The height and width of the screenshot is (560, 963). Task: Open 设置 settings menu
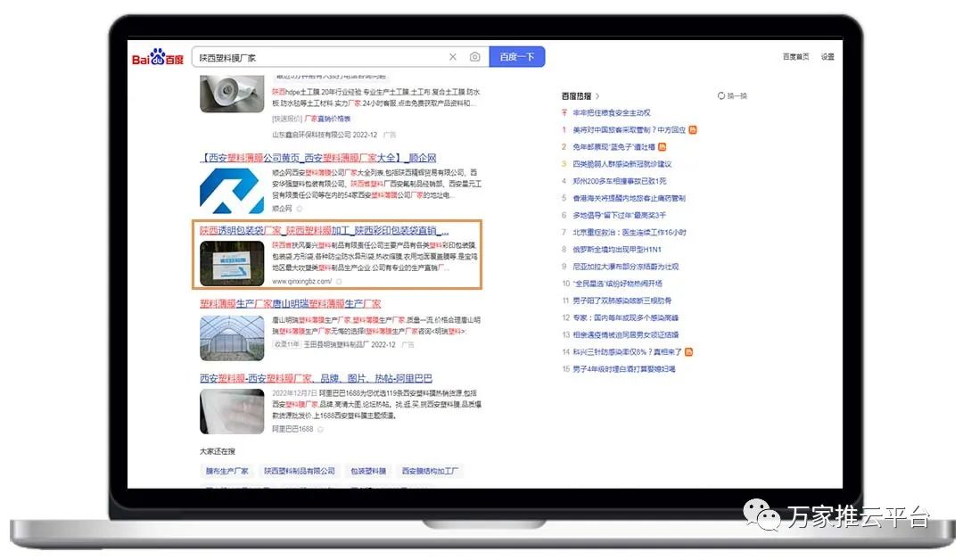point(827,57)
